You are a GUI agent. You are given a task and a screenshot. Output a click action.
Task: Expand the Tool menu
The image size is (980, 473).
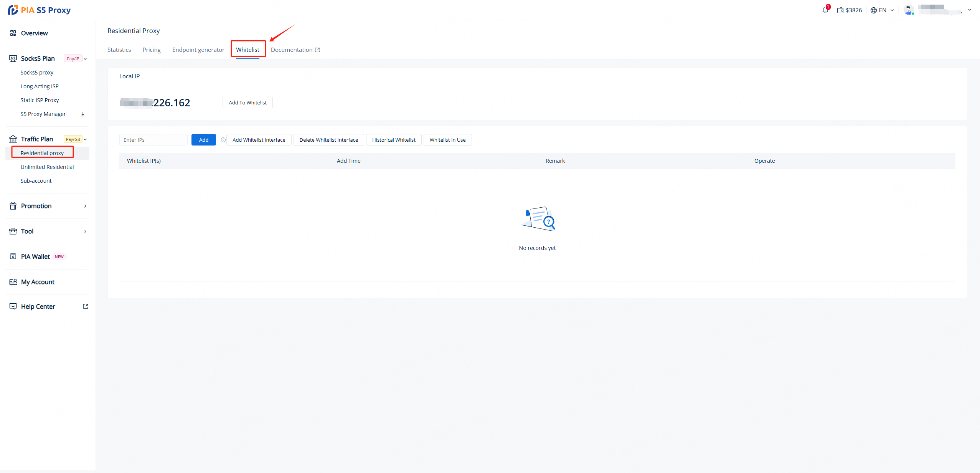(x=85, y=232)
